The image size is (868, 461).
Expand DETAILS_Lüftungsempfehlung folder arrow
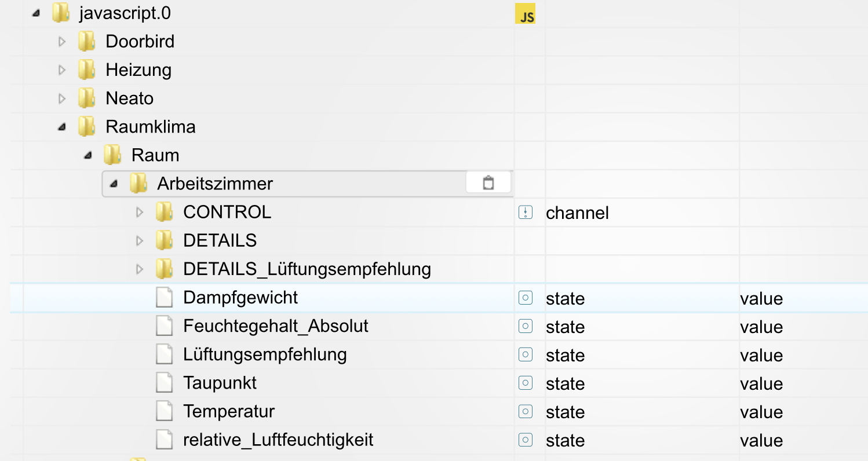(139, 269)
